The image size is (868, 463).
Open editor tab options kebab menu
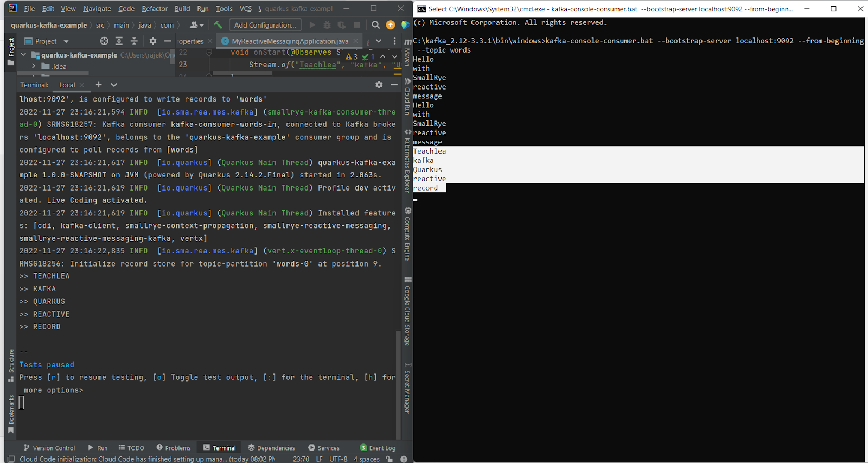click(x=394, y=41)
